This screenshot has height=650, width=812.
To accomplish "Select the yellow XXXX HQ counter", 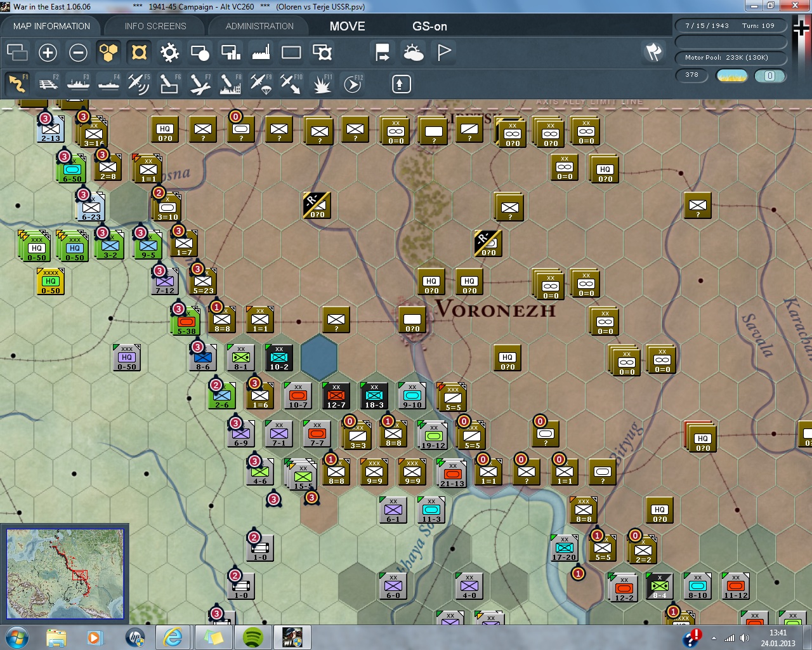I will [50, 281].
